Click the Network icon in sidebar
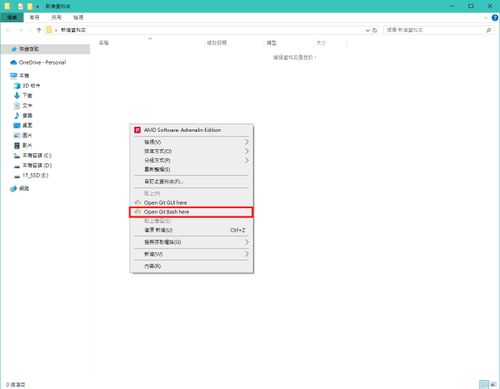Image resolution: width=500 pixels, height=389 pixels. point(14,189)
